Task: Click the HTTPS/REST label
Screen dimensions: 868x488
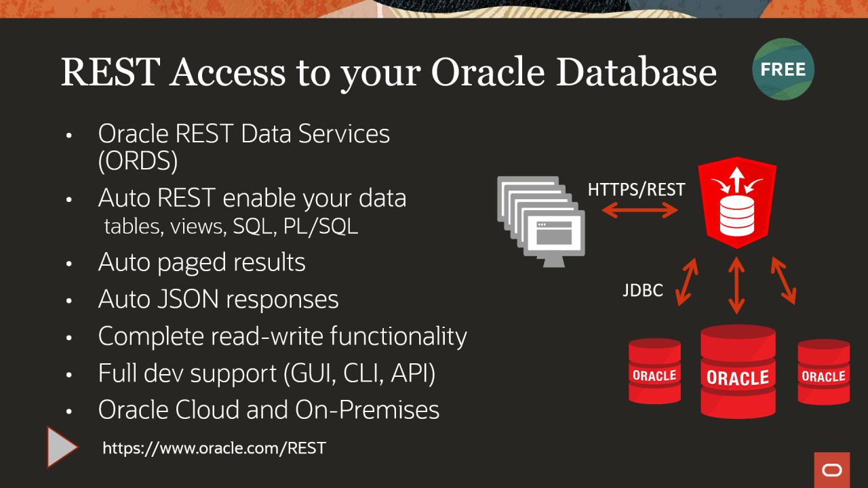Action: click(636, 190)
